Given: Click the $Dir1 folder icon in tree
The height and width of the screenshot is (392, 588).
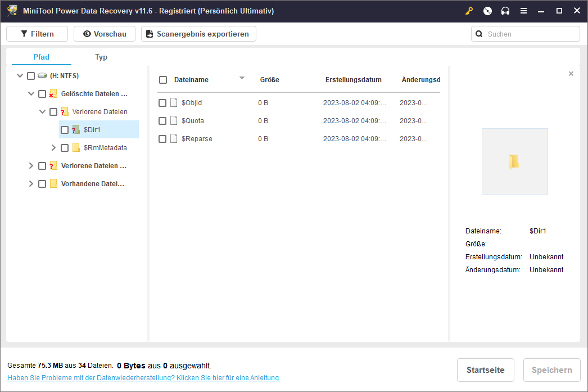Looking at the screenshot, I should pyautogui.click(x=76, y=130).
